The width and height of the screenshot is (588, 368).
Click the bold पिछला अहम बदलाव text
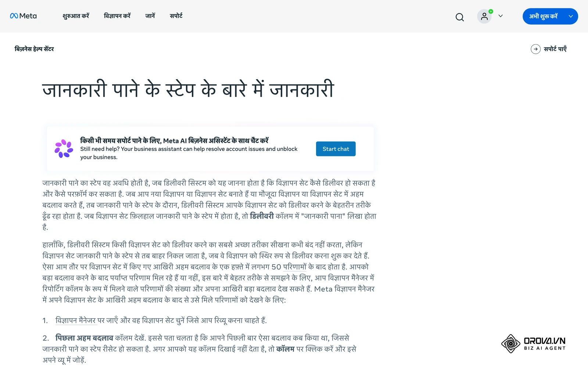click(x=84, y=338)
